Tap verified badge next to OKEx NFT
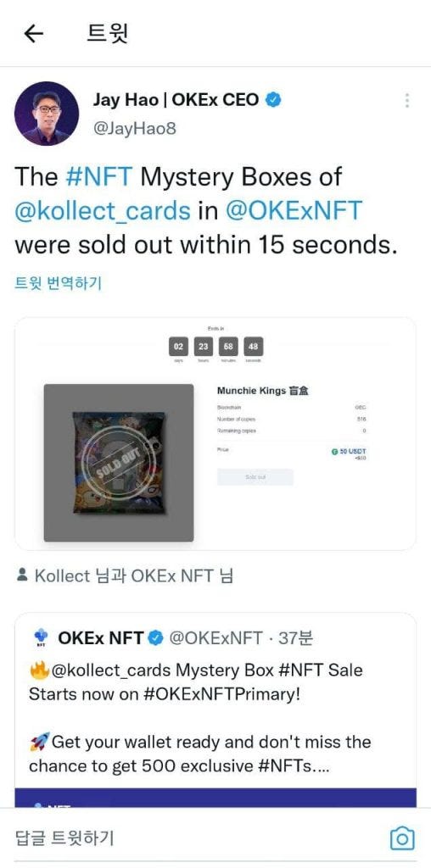431x868 pixels. (x=156, y=638)
